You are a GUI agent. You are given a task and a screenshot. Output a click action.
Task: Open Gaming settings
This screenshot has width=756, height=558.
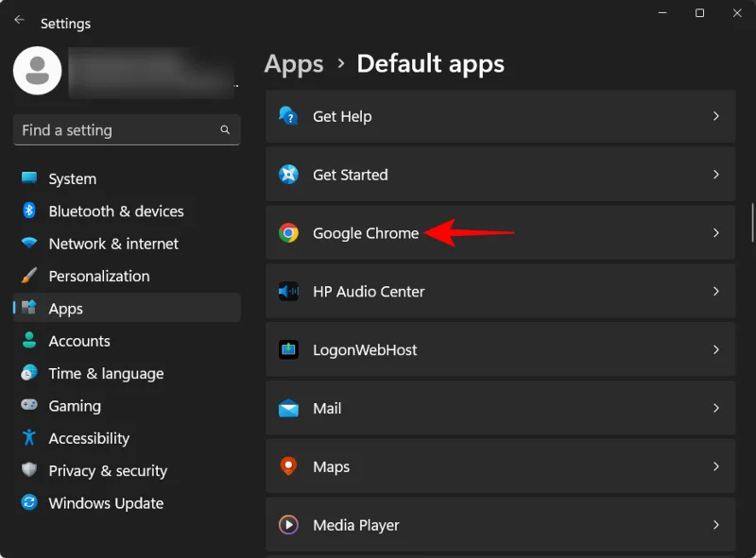pos(127,406)
